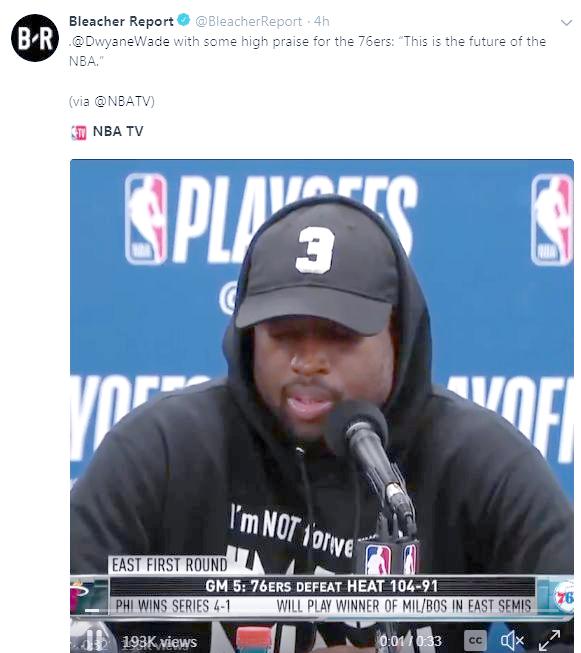Screen dimensions: 581x653
Task: Pause the video playback
Action: click(x=95, y=639)
